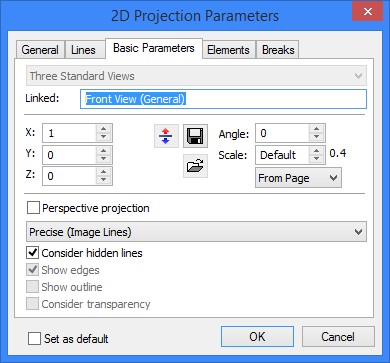Click the Linked Front View input field

223,99
